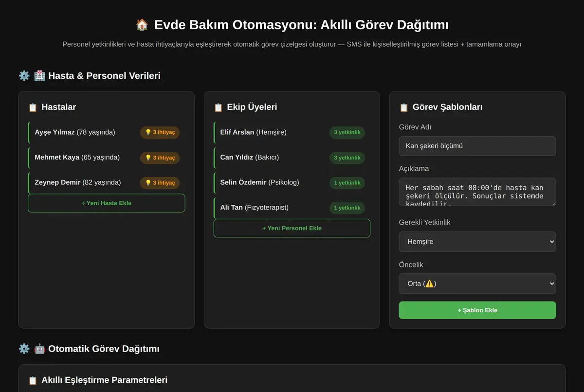
Task: Select team member Selin Özdemir (Psikolog)
Action: [292, 183]
